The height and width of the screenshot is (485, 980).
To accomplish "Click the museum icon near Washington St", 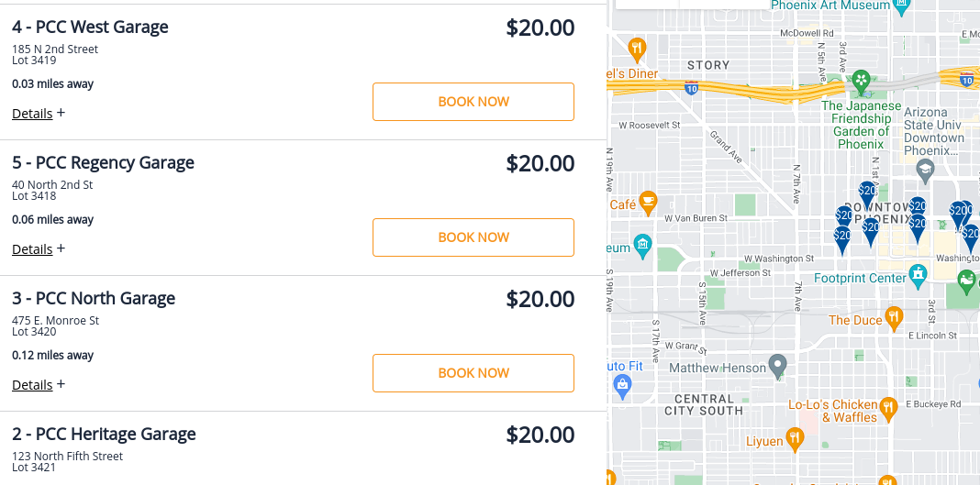I will click(642, 245).
